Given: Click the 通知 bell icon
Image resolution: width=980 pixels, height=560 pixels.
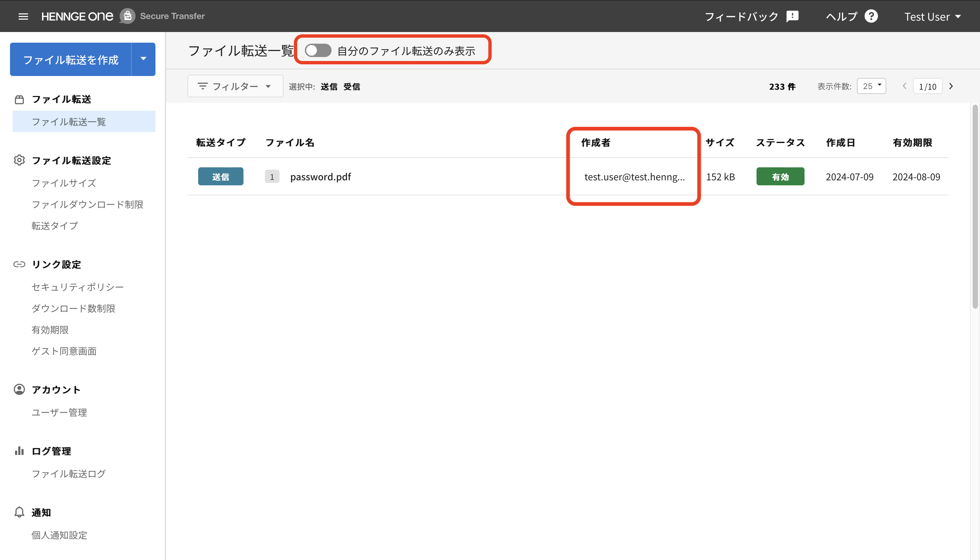Looking at the screenshot, I should click(19, 512).
